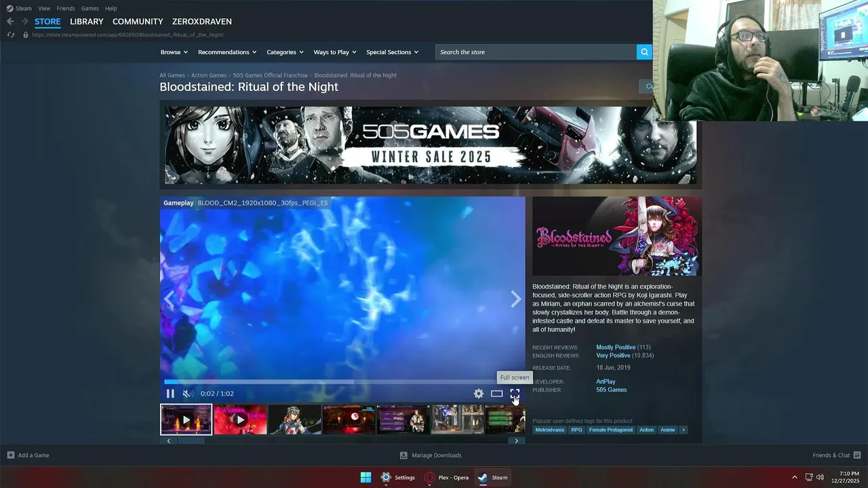Expand the Ways to Play dropdown
Screen dimensions: 868x488
(x=335, y=52)
